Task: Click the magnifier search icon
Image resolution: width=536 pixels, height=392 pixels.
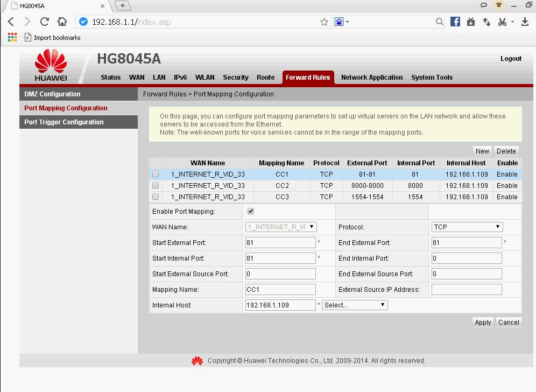Action: tap(440, 22)
